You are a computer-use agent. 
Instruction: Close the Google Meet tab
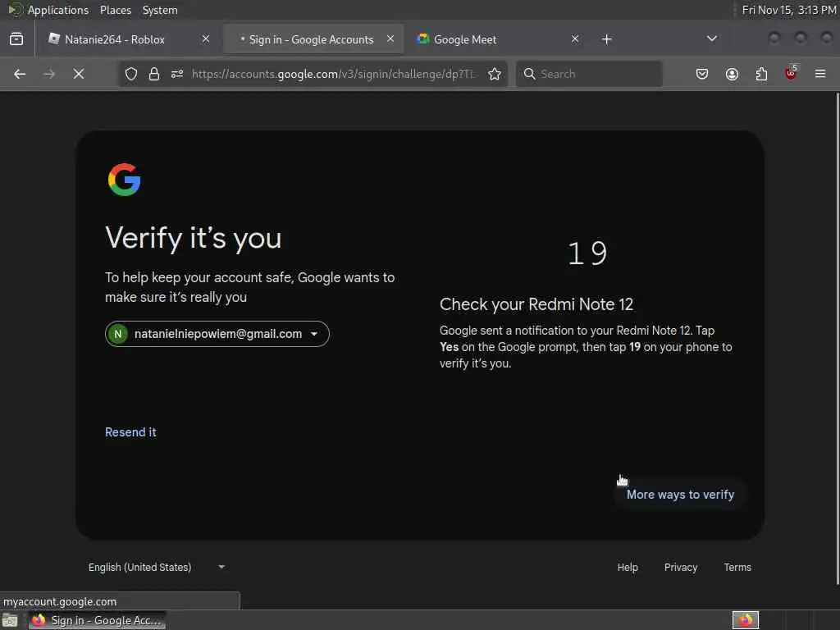pos(575,39)
